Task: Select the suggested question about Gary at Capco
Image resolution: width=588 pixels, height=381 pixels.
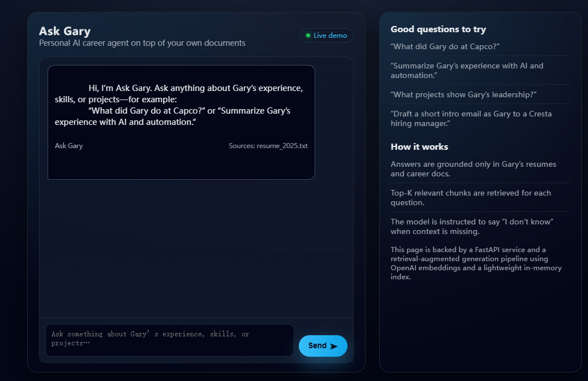Action: [444, 46]
